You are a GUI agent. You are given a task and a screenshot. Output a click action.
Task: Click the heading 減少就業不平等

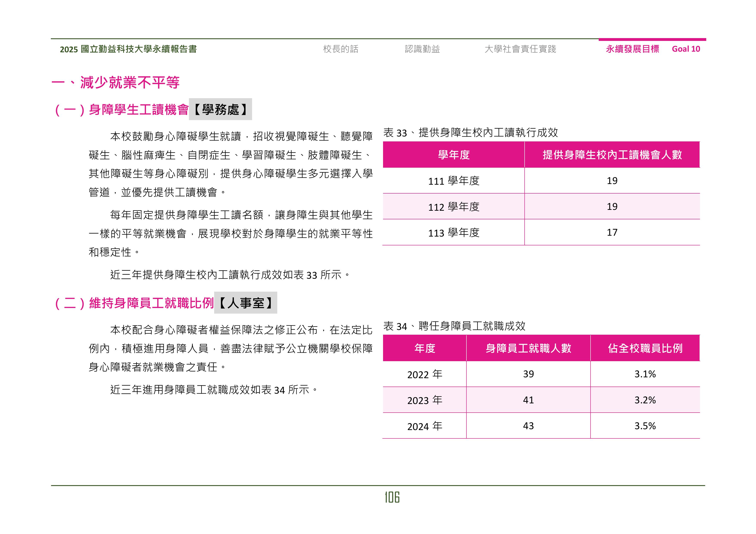[130, 82]
